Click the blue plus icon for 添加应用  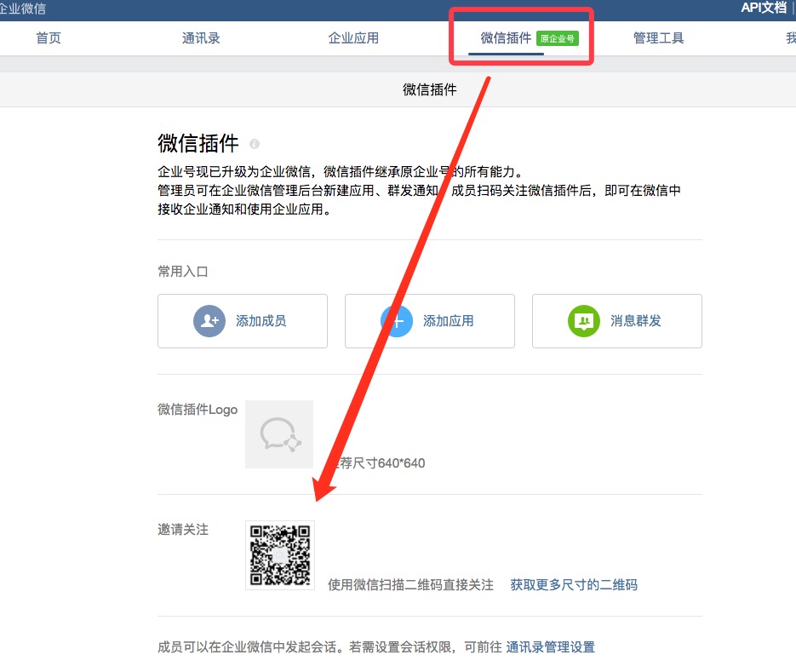[397, 321]
